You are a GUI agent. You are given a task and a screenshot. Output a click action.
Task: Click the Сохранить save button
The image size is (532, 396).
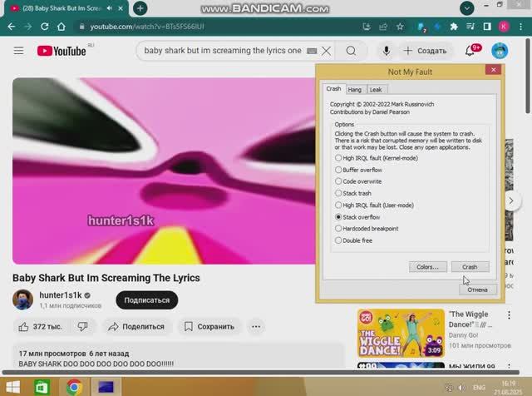(209, 327)
